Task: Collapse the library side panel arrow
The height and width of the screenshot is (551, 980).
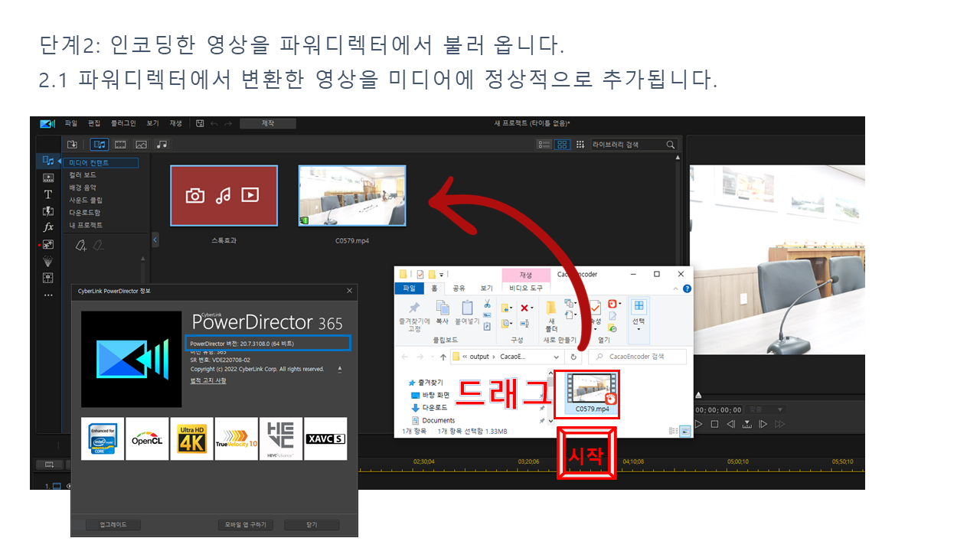Action: [x=155, y=240]
